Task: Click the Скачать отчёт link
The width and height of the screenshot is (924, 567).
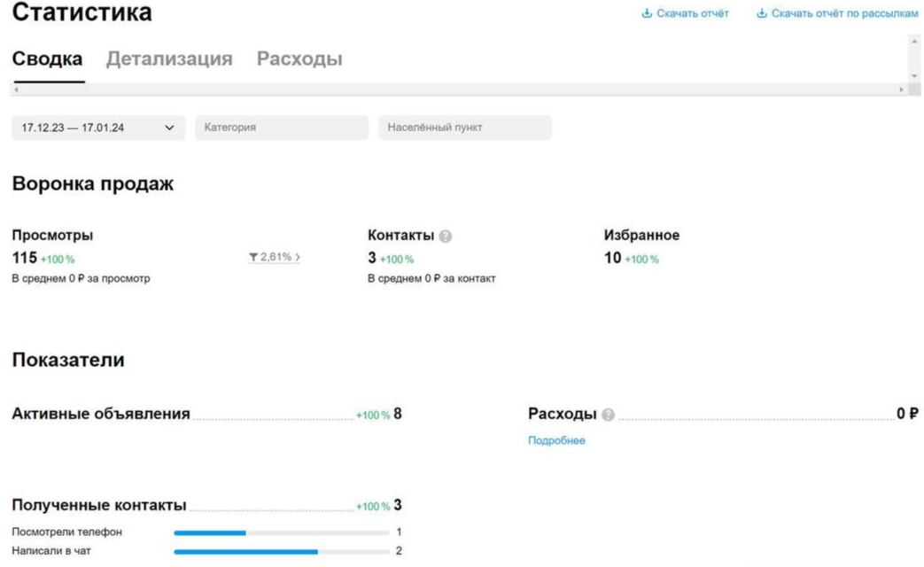Action: click(x=693, y=13)
